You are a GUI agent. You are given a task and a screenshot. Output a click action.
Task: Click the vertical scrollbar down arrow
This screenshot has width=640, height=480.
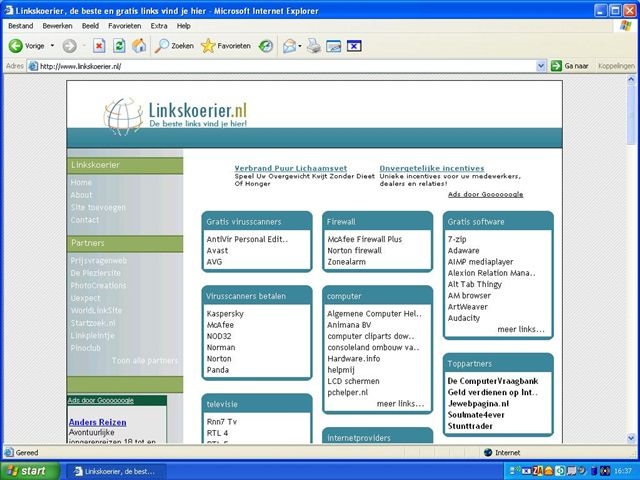(631, 438)
